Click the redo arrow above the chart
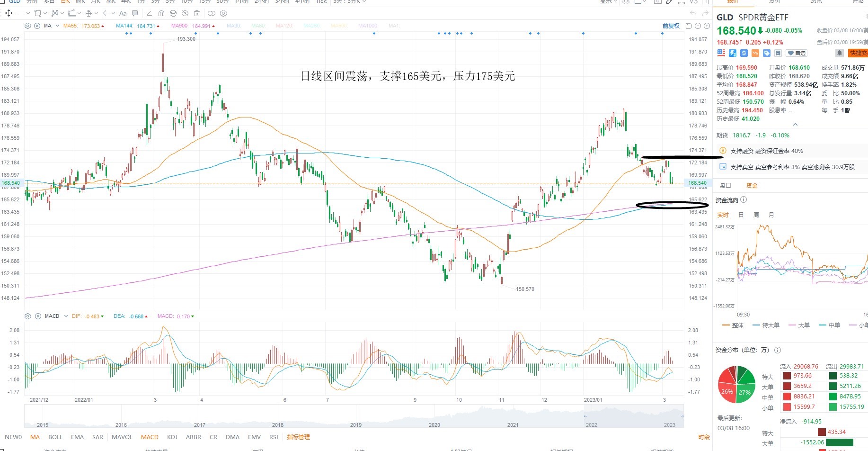Screen dimensions: 868x451 [705, 13]
